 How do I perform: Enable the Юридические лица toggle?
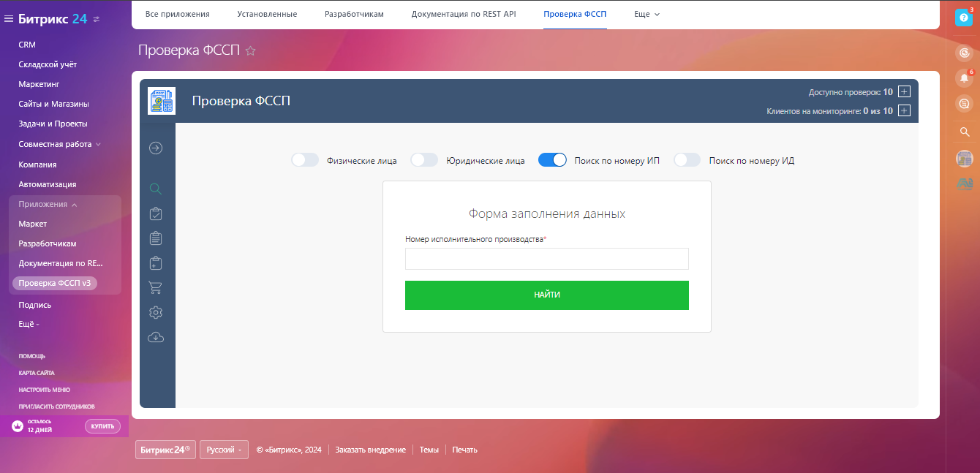pyautogui.click(x=424, y=160)
